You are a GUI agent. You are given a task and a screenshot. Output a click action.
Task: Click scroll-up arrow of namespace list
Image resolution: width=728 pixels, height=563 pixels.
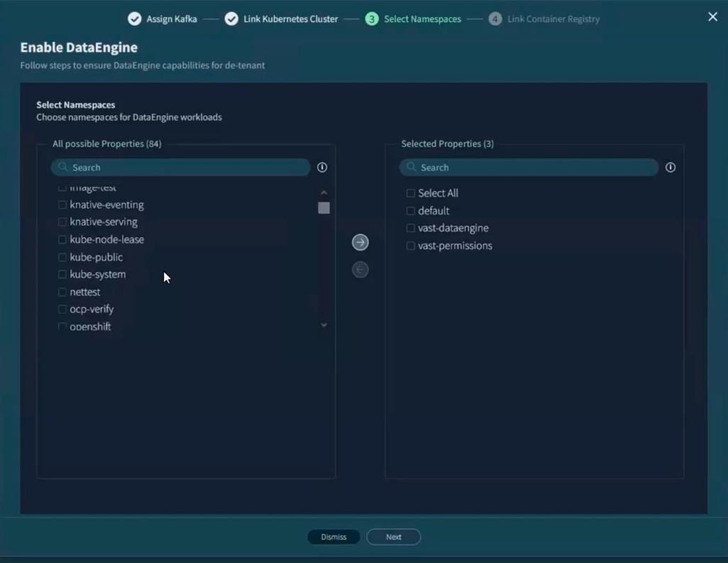pos(324,193)
